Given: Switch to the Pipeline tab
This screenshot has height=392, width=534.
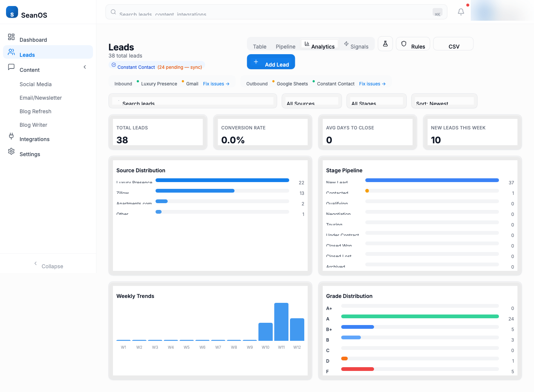Looking at the screenshot, I should (x=285, y=46).
